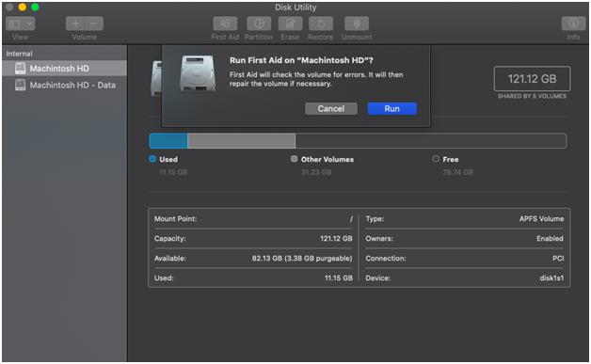This screenshot has width=591, height=364.
Task: Click the disk icon inside the First Aid dialog
Action: [198, 73]
